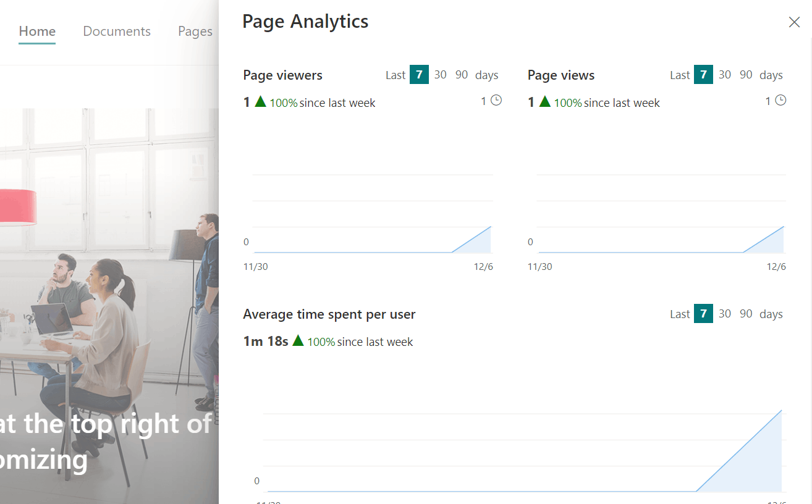Click the Page views heading
The height and width of the screenshot is (504, 812).
561,75
